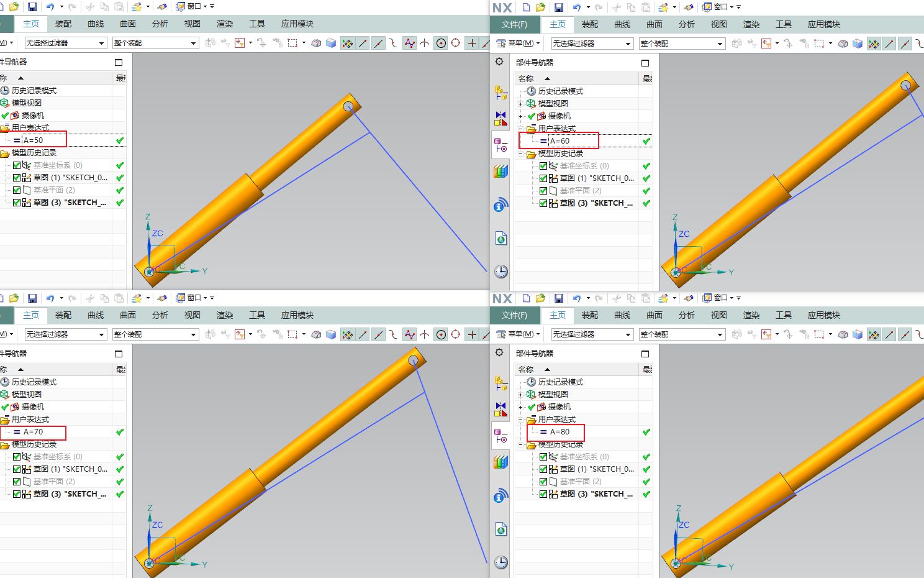The image size is (924, 578).
Task: Toggle Snap to control point in A=70 window
Action: pos(409,334)
